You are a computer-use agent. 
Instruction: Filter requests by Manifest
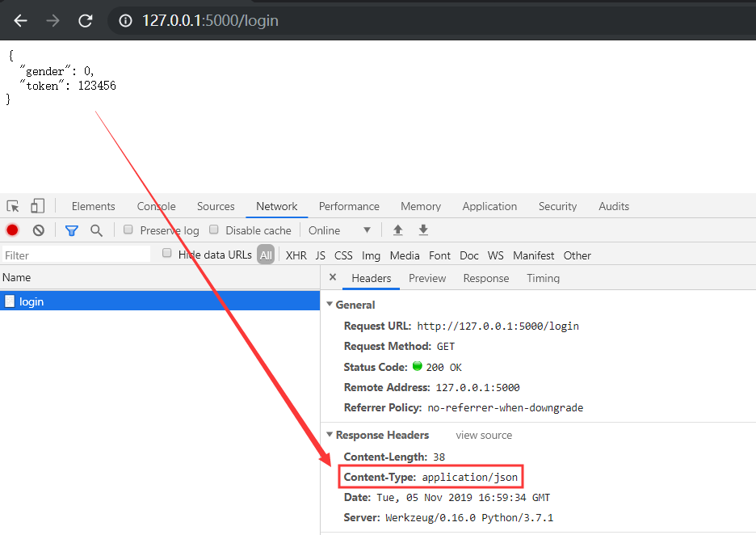pos(533,255)
